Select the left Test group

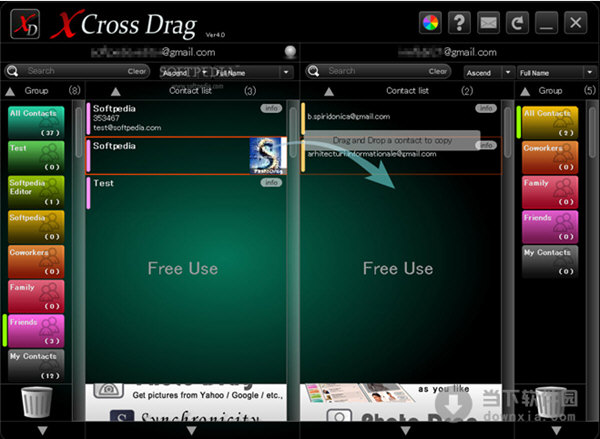36,157
